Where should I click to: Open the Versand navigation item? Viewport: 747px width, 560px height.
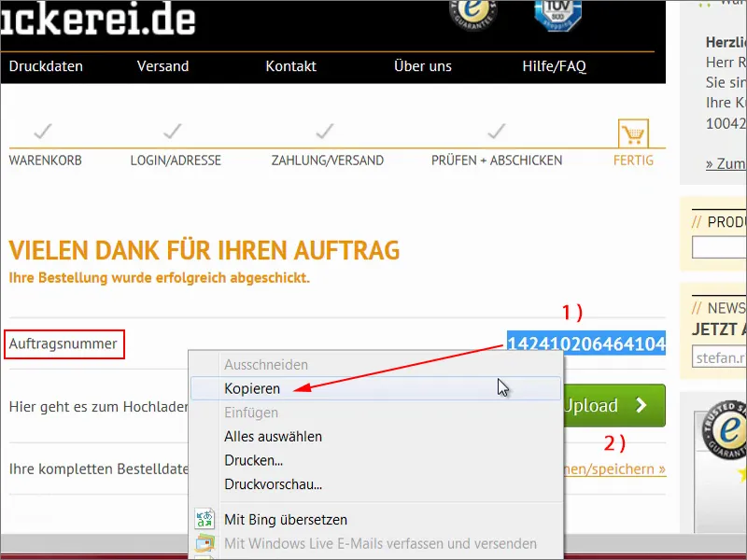(162, 66)
